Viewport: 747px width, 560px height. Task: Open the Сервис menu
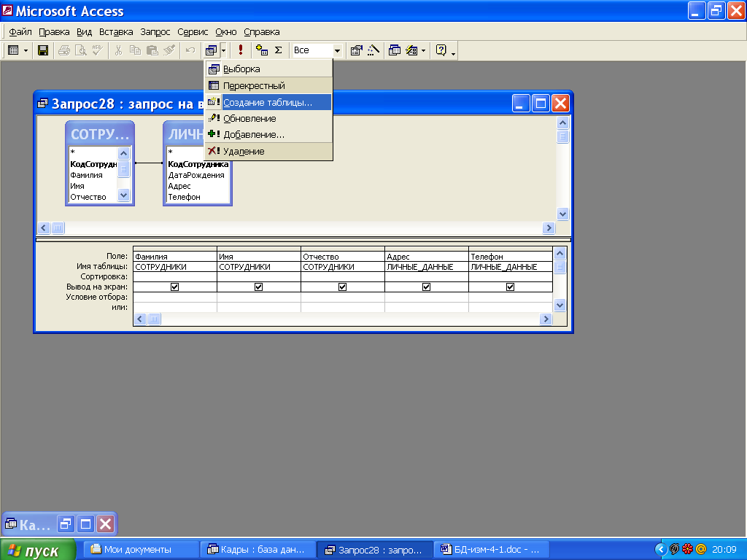pyautogui.click(x=193, y=32)
